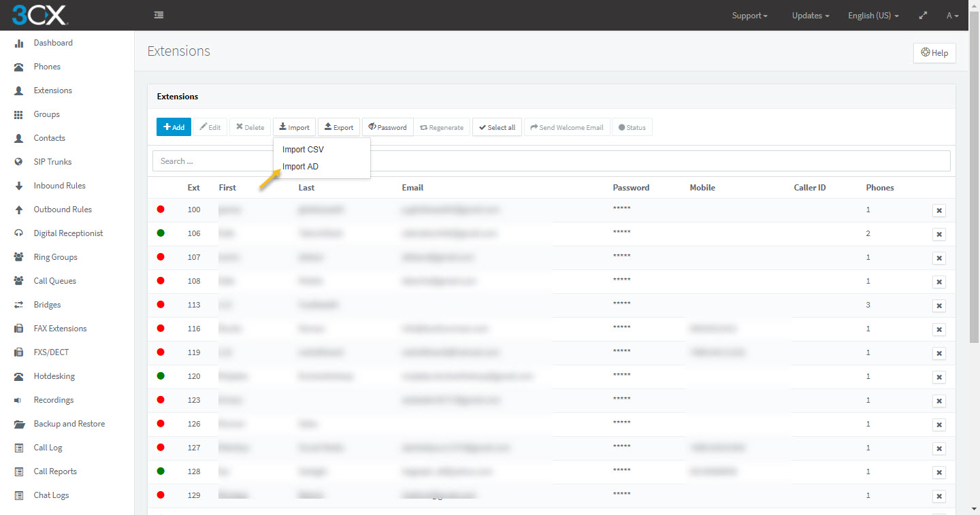Sort by Email column header
Screen dimensions: 980x515
(412, 188)
